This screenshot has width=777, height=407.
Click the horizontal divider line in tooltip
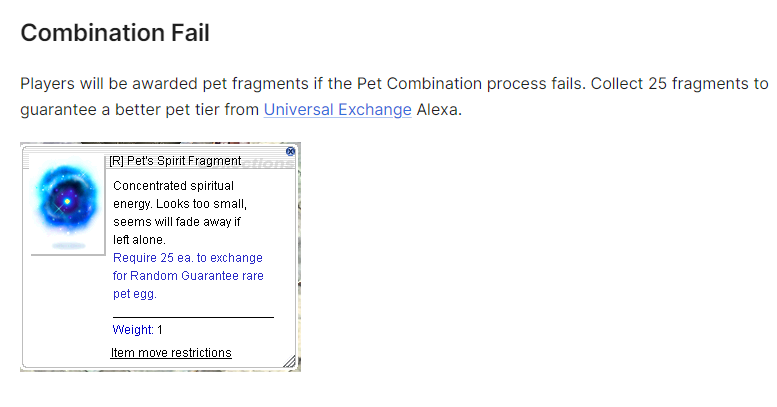click(193, 317)
